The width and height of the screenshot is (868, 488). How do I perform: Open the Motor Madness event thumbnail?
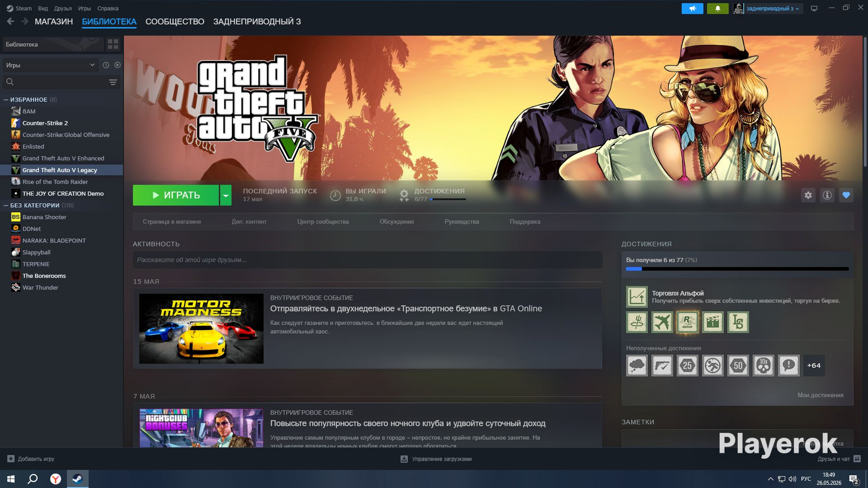[201, 328]
